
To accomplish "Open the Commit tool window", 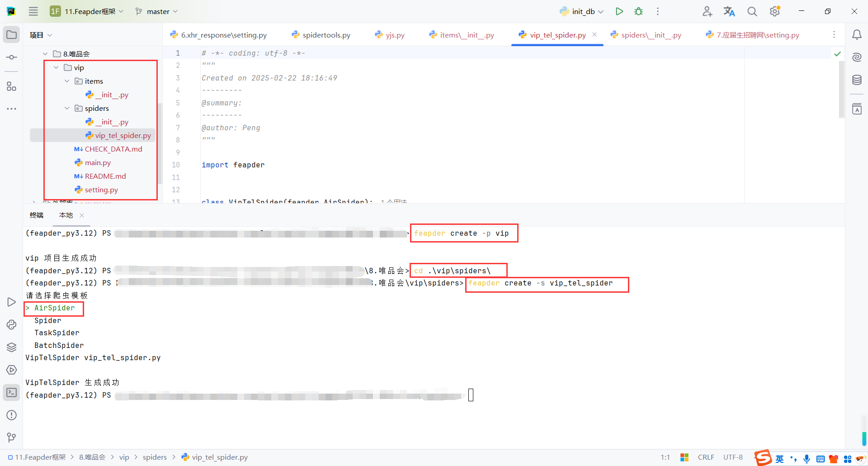I will pyautogui.click(x=11, y=57).
